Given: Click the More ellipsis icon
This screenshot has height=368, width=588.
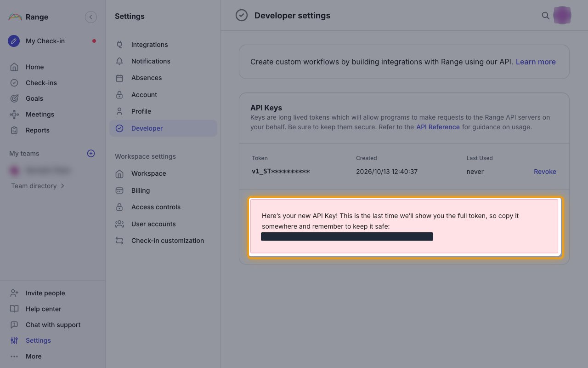Looking at the screenshot, I should coord(14,356).
